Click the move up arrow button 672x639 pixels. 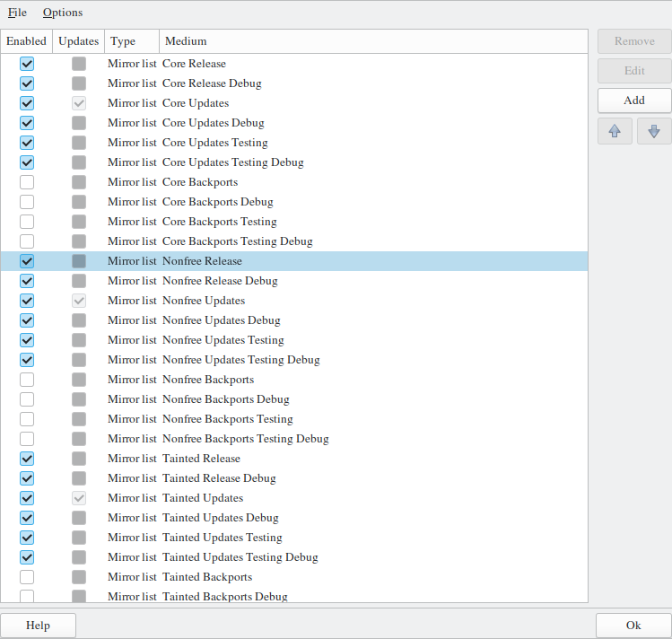[615, 131]
